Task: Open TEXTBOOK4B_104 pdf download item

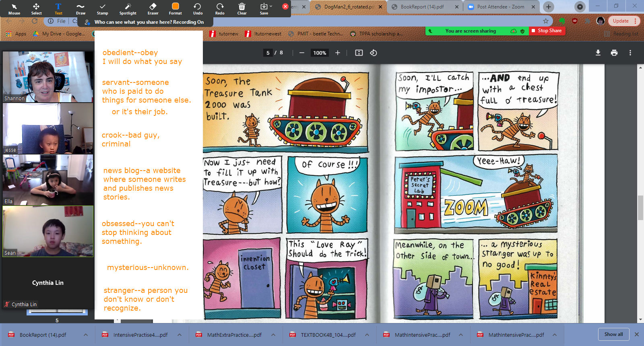Action: point(324,335)
